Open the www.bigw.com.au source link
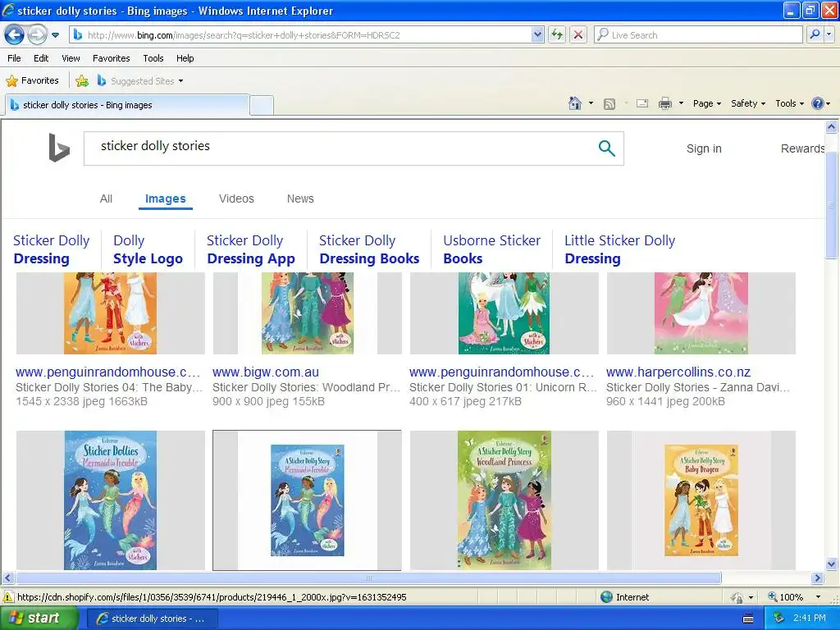Image resolution: width=840 pixels, height=630 pixels. point(266,372)
